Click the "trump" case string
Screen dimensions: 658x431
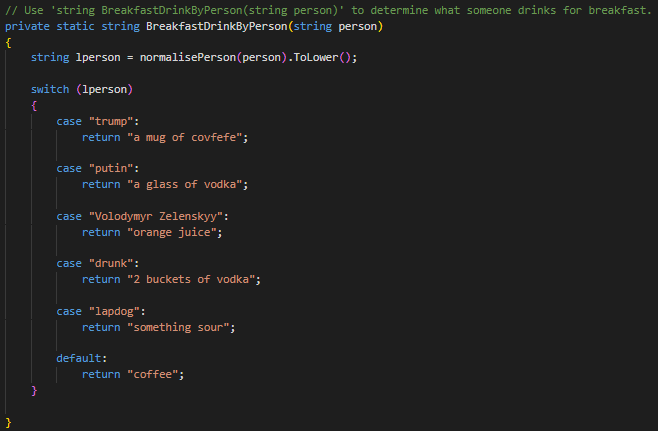[x=111, y=121]
